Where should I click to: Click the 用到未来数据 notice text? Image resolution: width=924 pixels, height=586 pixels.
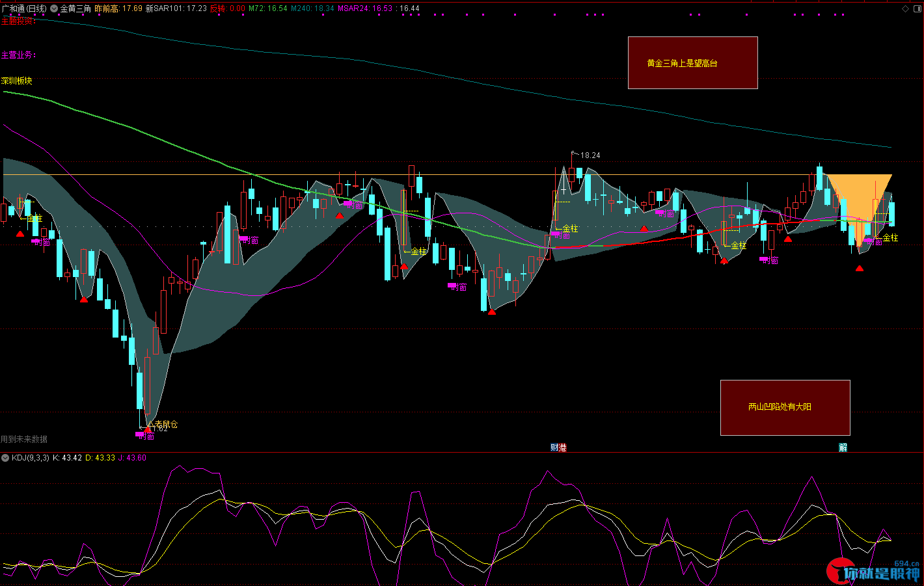point(24,440)
